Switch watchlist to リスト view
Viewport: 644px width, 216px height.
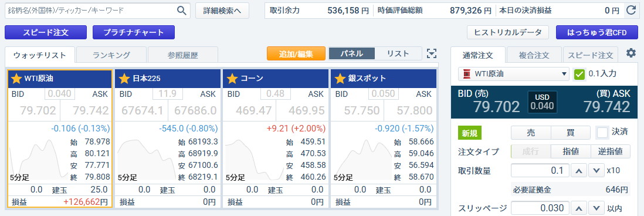pos(398,53)
